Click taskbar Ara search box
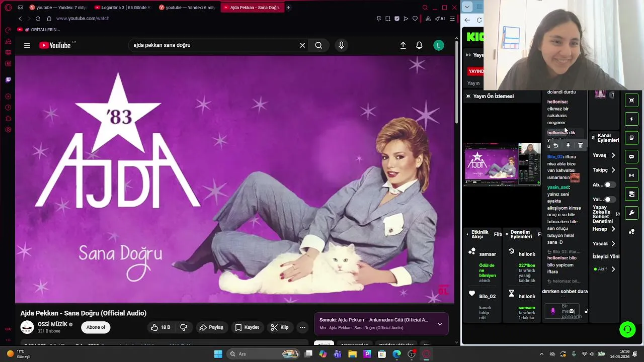The width and height of the screenshot is (644, 362). pos(263,354)
